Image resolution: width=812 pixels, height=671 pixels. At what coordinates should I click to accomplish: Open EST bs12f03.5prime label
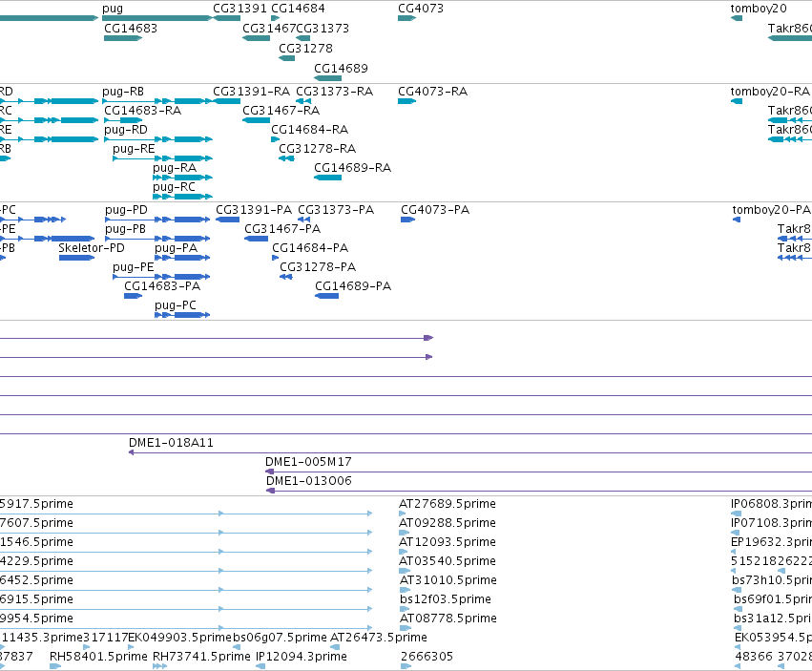pos(446,599)
